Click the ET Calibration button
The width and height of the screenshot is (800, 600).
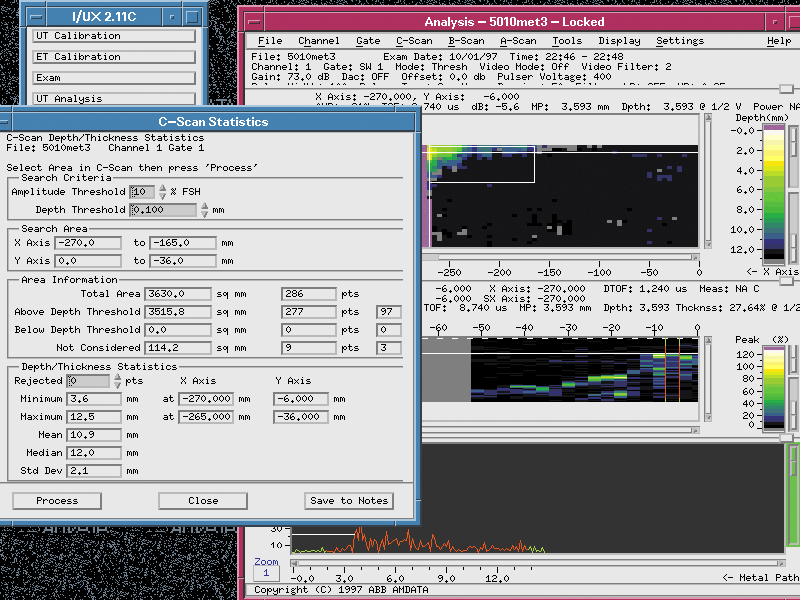click(x=115, y=57)
